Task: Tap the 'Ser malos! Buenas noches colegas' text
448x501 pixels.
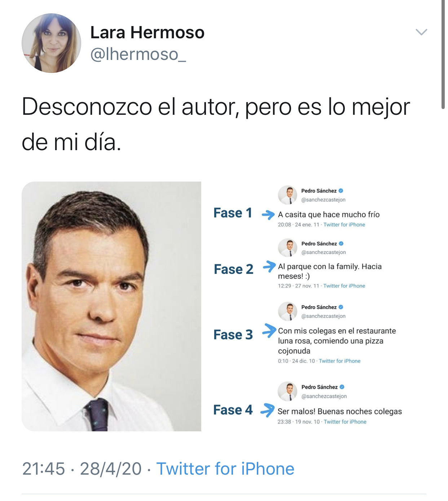Action: point(339,411)
